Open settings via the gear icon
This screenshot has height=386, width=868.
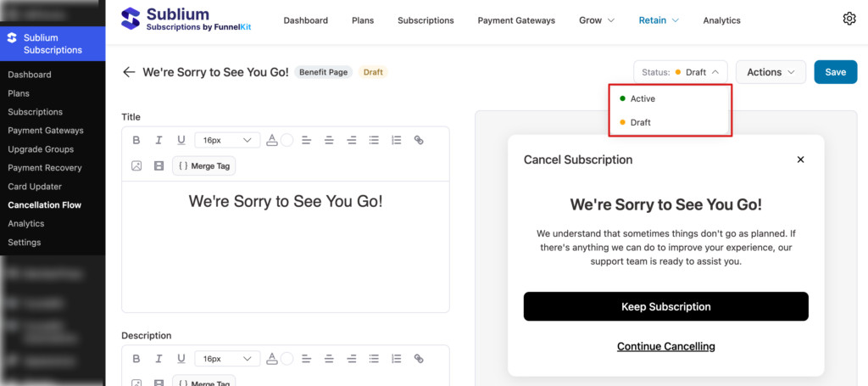pos(849,19)
